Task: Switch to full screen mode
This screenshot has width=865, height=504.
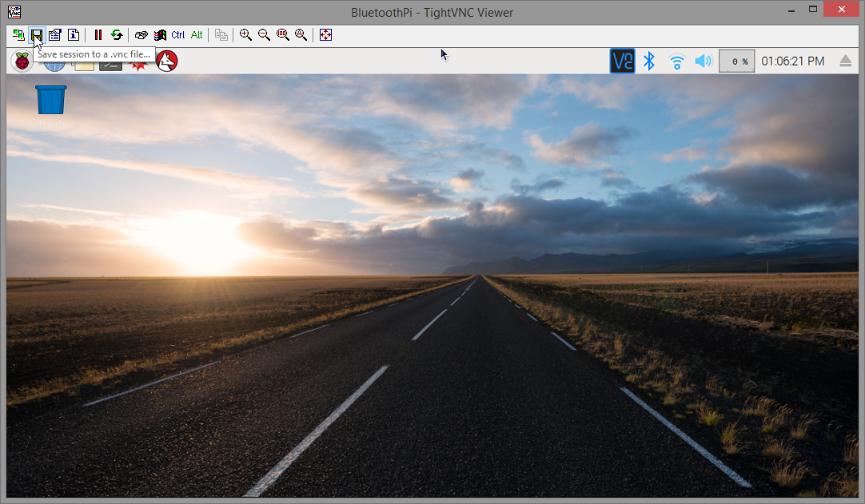Action: coord(325,34)
